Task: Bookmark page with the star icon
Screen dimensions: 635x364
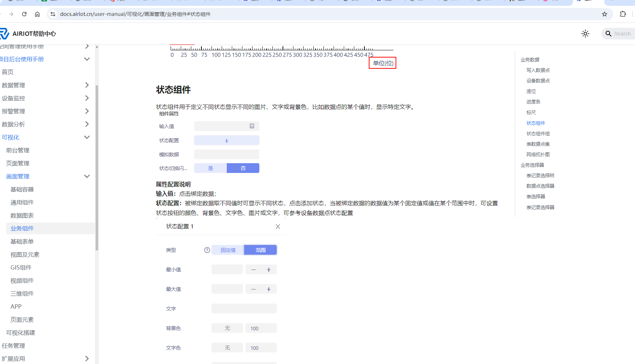Action: point(604,14)
